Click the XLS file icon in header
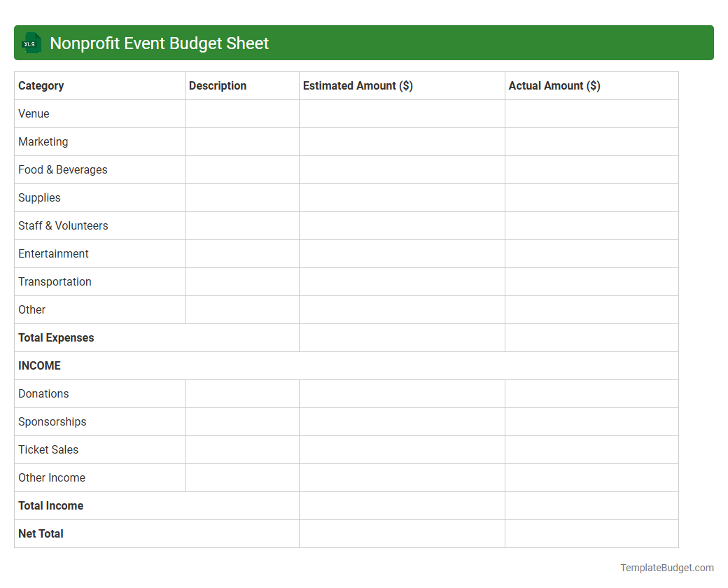This screenshot has width=728, height=588. click(x=31, y=43)
